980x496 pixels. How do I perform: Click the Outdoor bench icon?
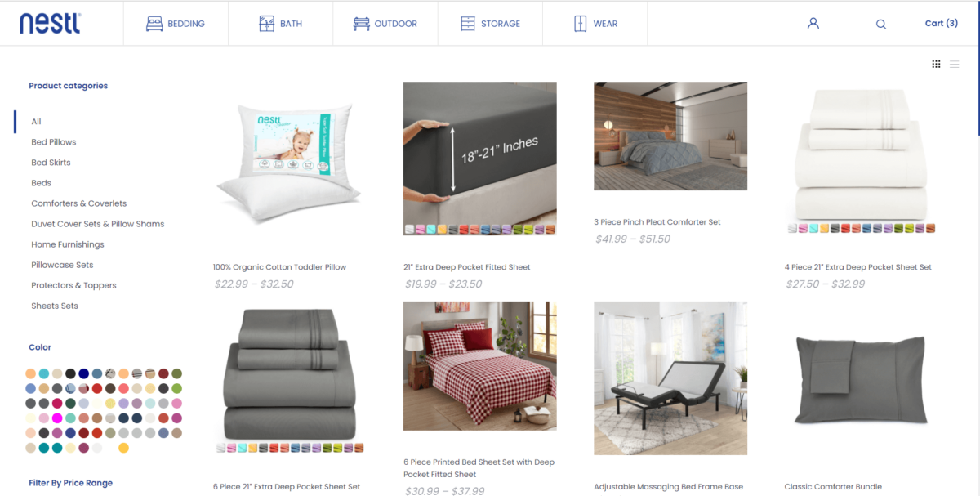tap(361, 24)
